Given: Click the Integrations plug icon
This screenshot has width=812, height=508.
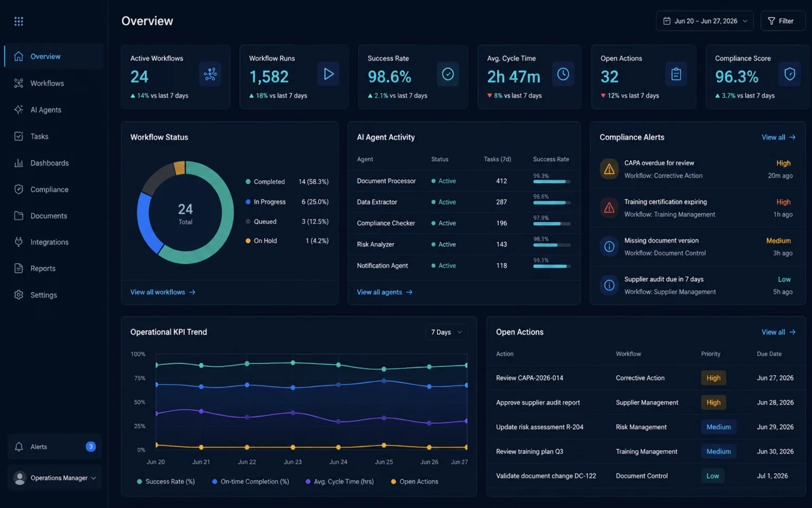Looking at the screenshot, I should click(19, 242).
